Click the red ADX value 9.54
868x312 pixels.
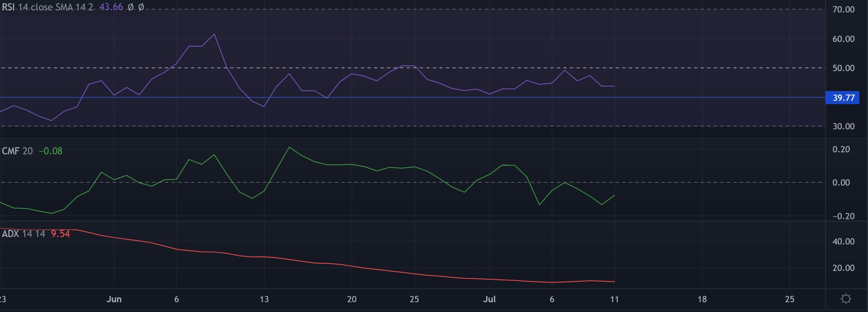[60, 234]
